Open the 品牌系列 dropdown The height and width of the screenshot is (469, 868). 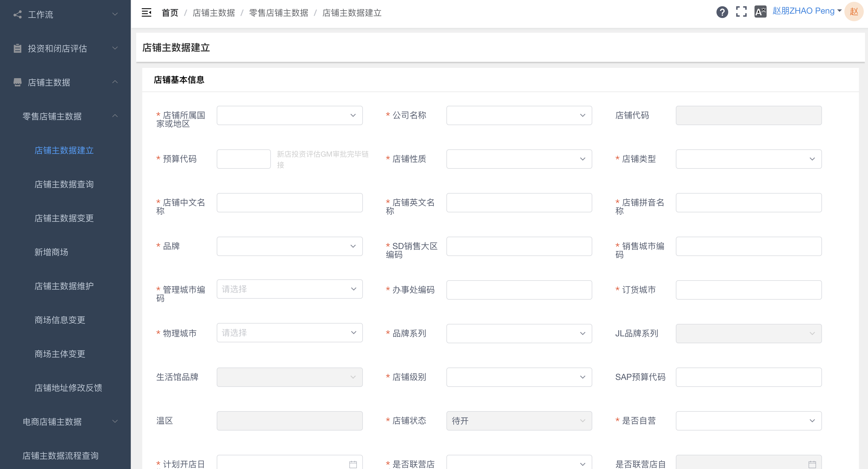(x=519, y=333)
